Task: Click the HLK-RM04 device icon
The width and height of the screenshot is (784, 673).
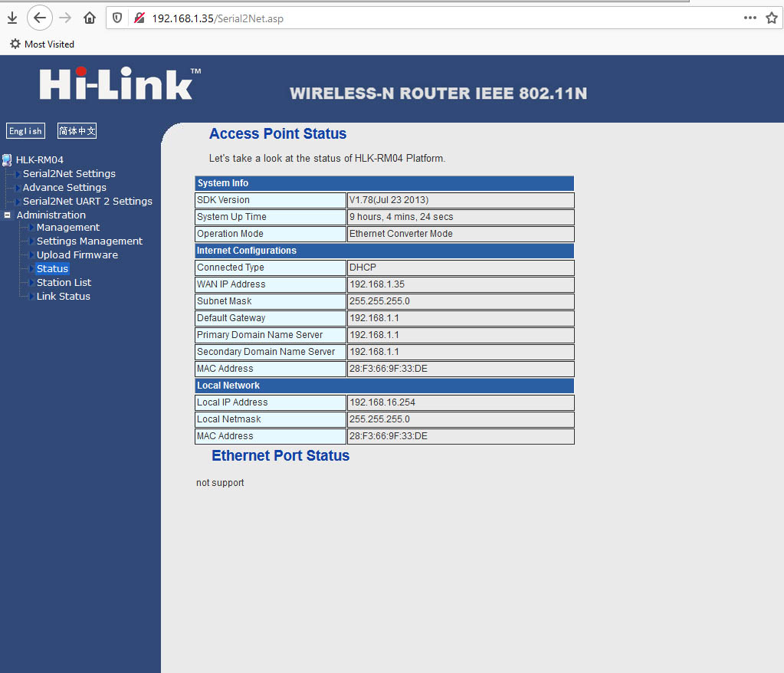Action: [x=7, y=160]
